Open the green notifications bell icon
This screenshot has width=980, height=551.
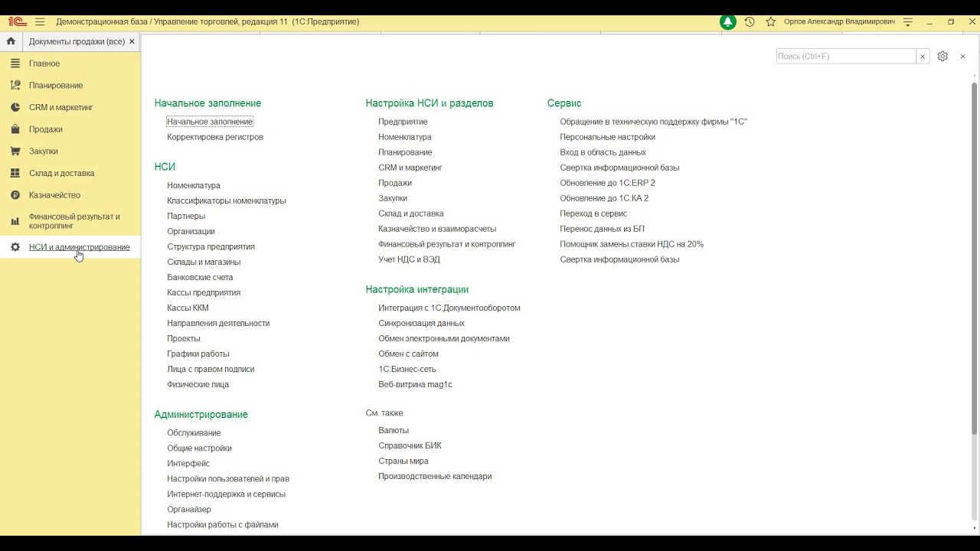point(728,22)
